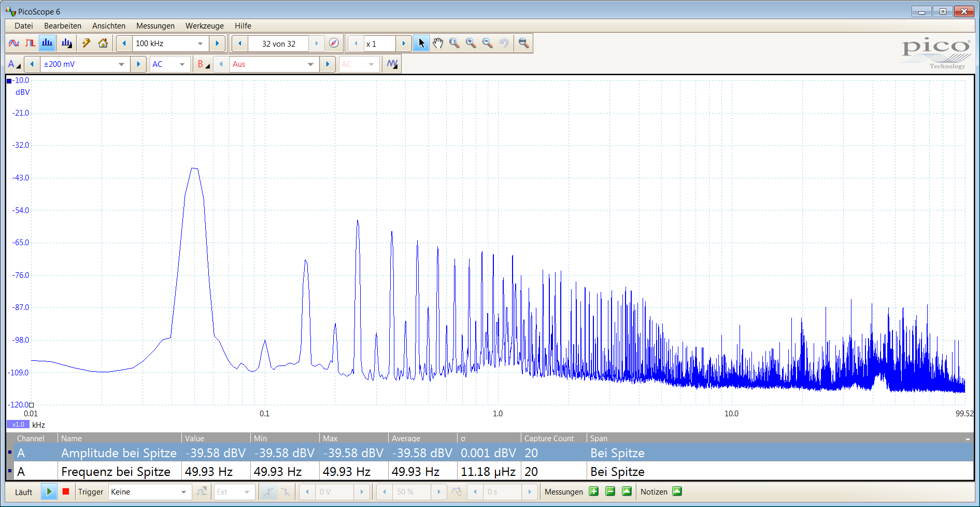Increase channel B range
The height and width of the screenshot is (507, 980).
(x=328, y=64)
